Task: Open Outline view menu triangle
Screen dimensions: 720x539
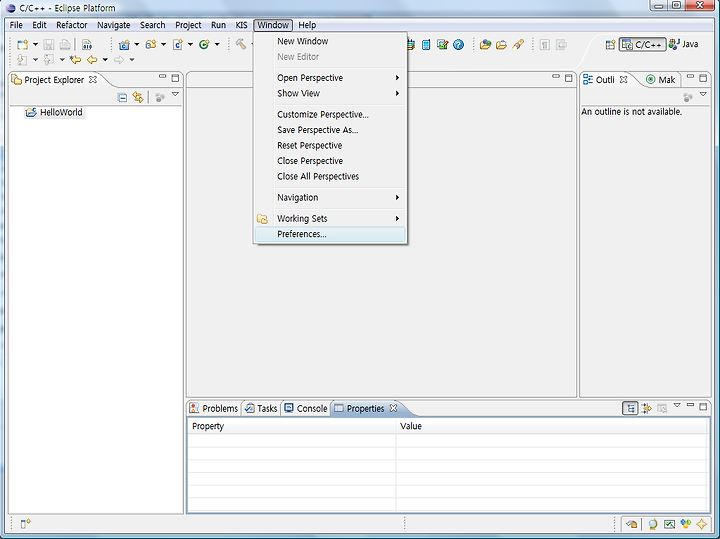Action: pos(703,94)
